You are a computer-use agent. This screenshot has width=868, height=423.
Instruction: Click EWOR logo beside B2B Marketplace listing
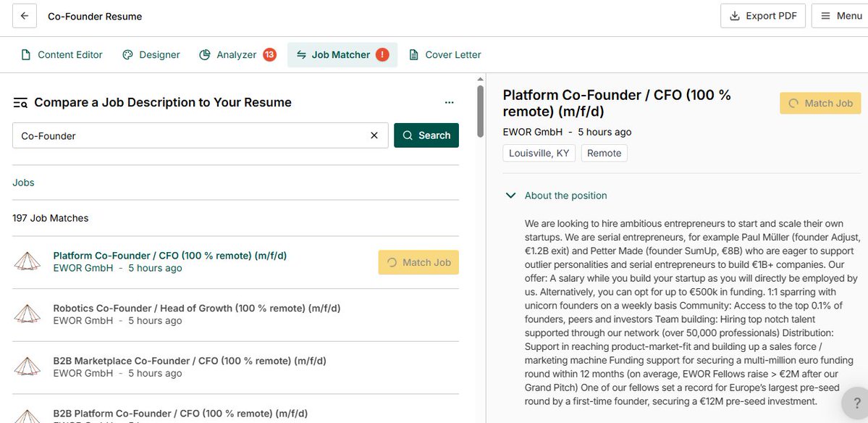tap(27, 367)
